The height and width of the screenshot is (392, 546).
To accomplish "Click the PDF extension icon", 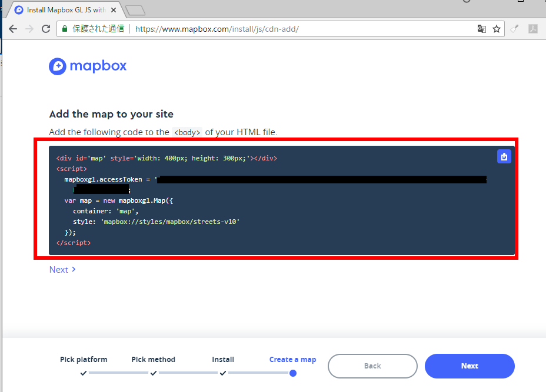I will [533, 29].
